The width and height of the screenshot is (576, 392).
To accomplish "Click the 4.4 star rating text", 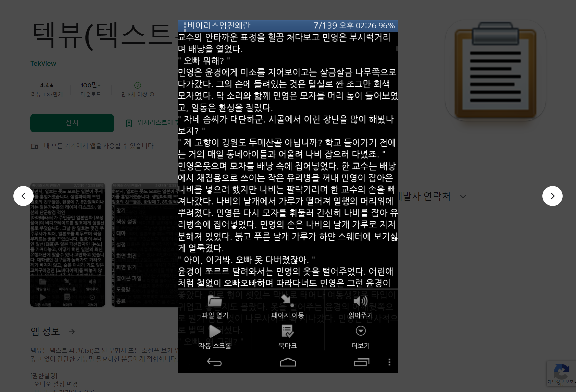I will pyautogui.click(x=47, y=85).
